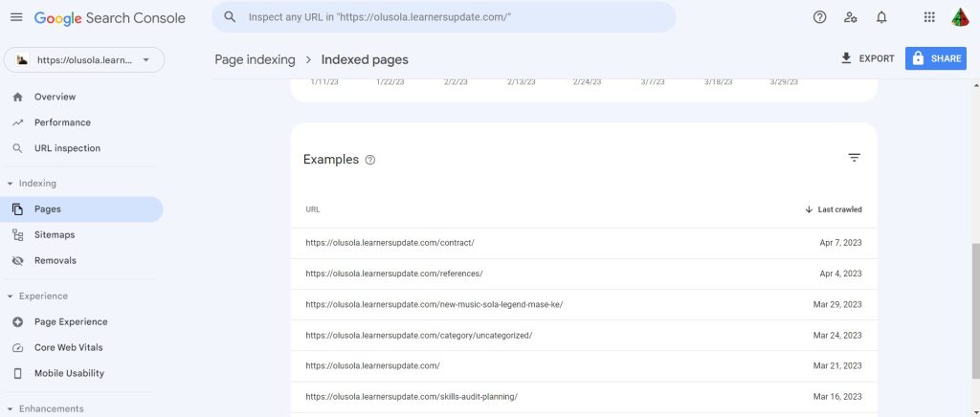980x417 pixels.
Task: Open Users and permissions settings icon
Action: pos(850,17)
